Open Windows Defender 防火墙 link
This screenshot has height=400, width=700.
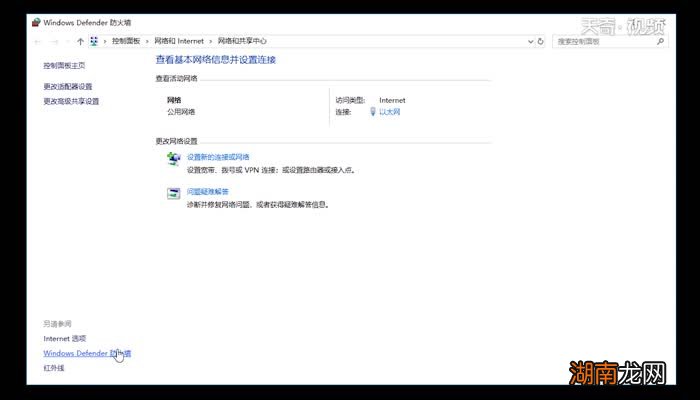pos(87,353)
